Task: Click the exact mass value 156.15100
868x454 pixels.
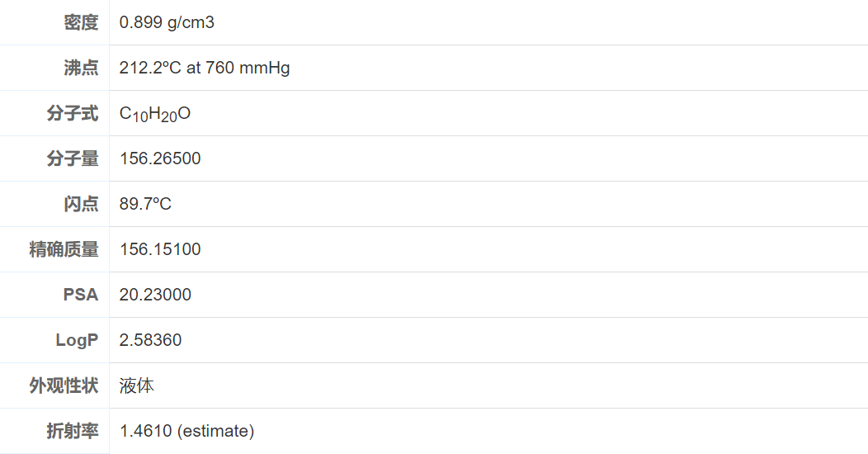Action: pyautogui.click(x=160, y=249)
